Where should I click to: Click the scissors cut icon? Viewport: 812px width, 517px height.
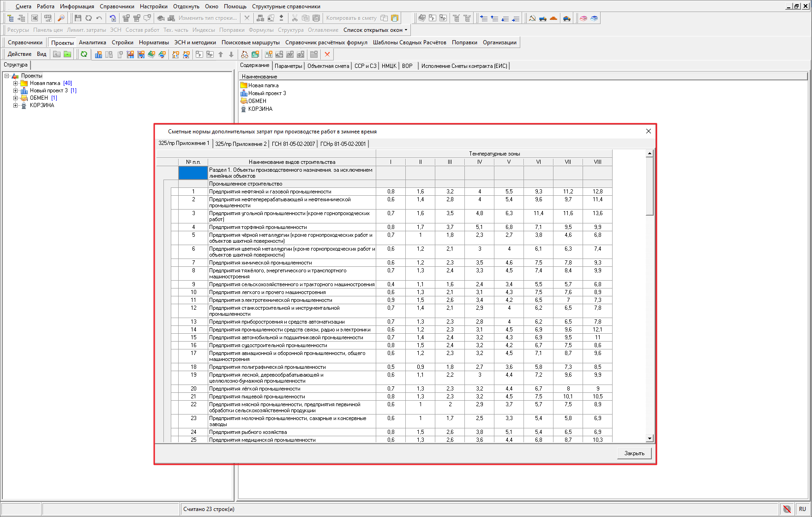(x=295, y=18)
